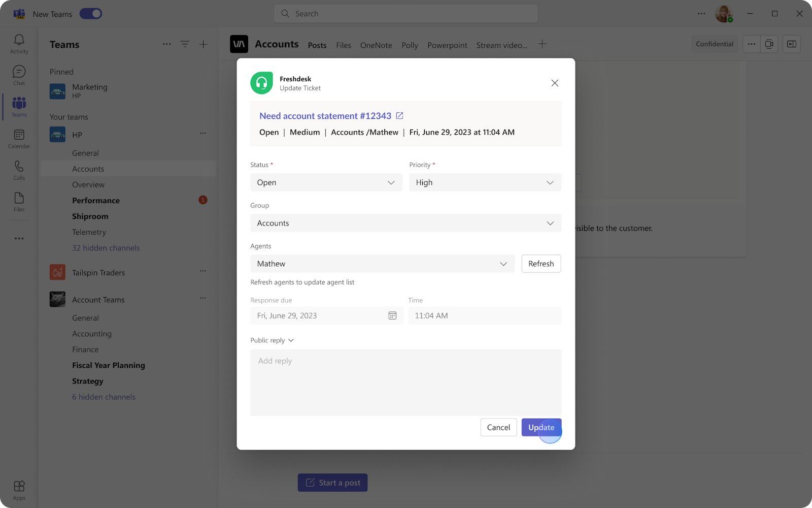Viewport: 812px width, 508px height.
Task: Open the Apps store icon
Action: [19, 490]
